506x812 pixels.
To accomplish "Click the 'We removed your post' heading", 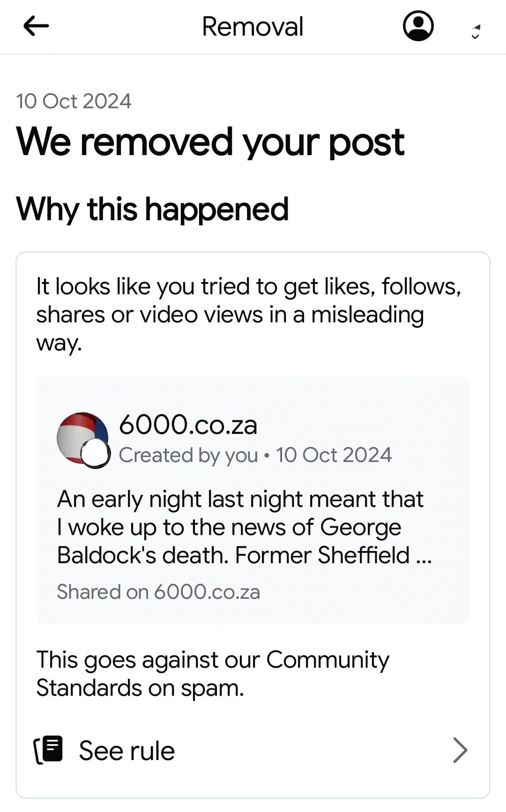I will tap(210, 142).
